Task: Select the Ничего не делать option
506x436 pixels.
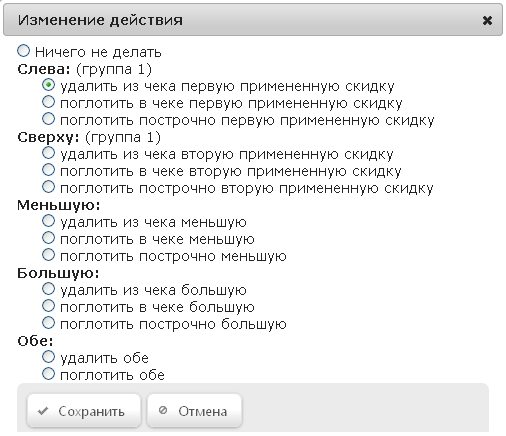Action: pyautogui.click(x=23, y=51)
